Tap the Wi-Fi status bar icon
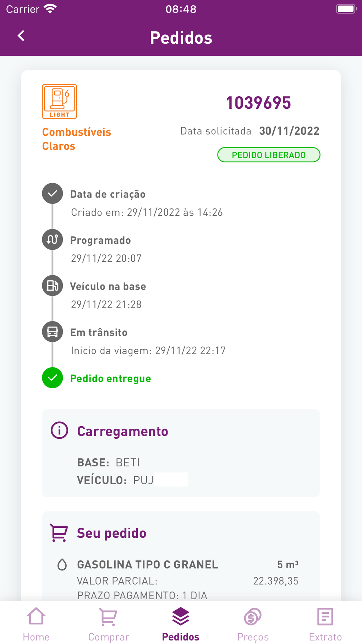The width and height of the screenshot is (362, 644). (50, 9)
